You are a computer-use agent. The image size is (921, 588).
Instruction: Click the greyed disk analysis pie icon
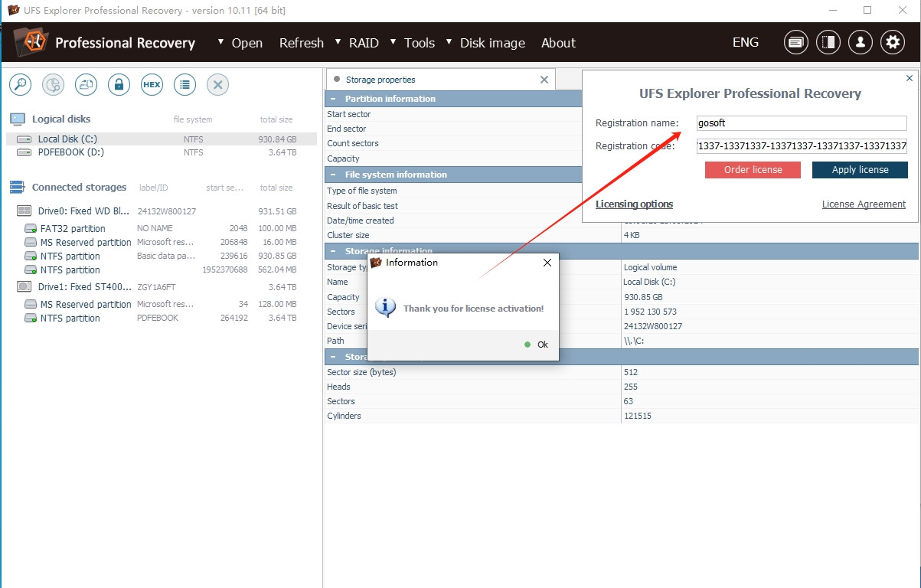53,85
